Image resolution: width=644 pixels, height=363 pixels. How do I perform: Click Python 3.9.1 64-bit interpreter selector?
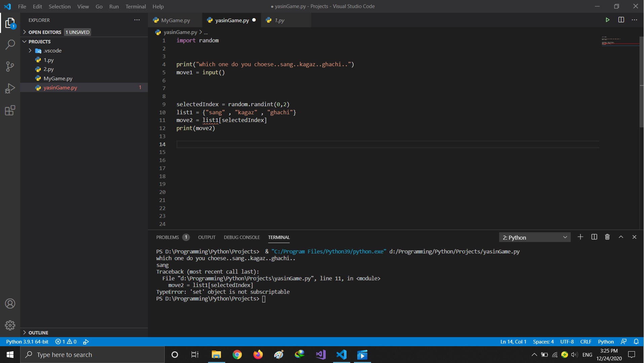click(27, 341)
